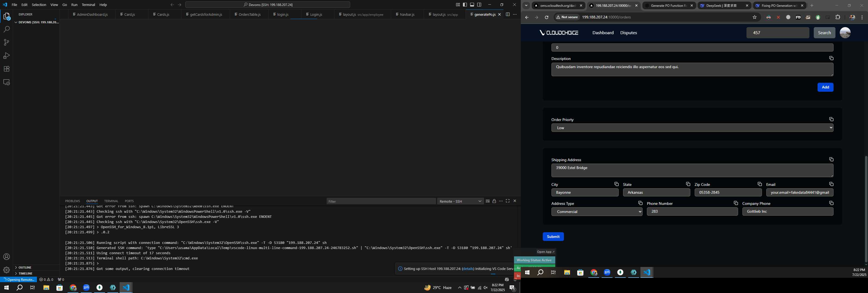Open the Run and Debug view

click(x=7, y=56)
